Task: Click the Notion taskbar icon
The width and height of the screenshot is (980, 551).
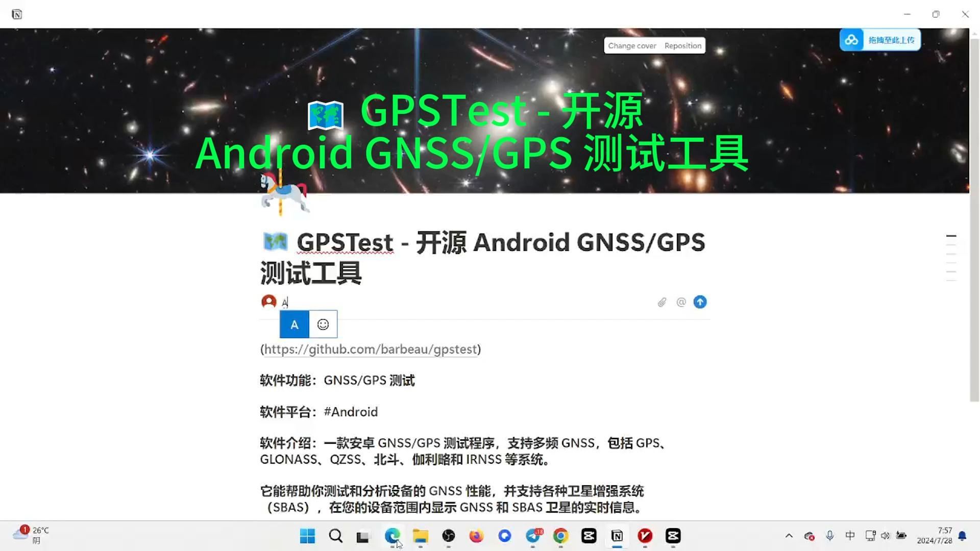Action: pyautogui.click(x=617, y=536)
